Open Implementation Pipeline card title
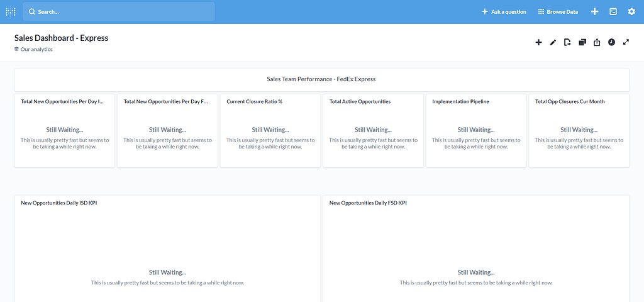Screen dimensions: 644x302 pyautogui.click(x=461, y=101)
